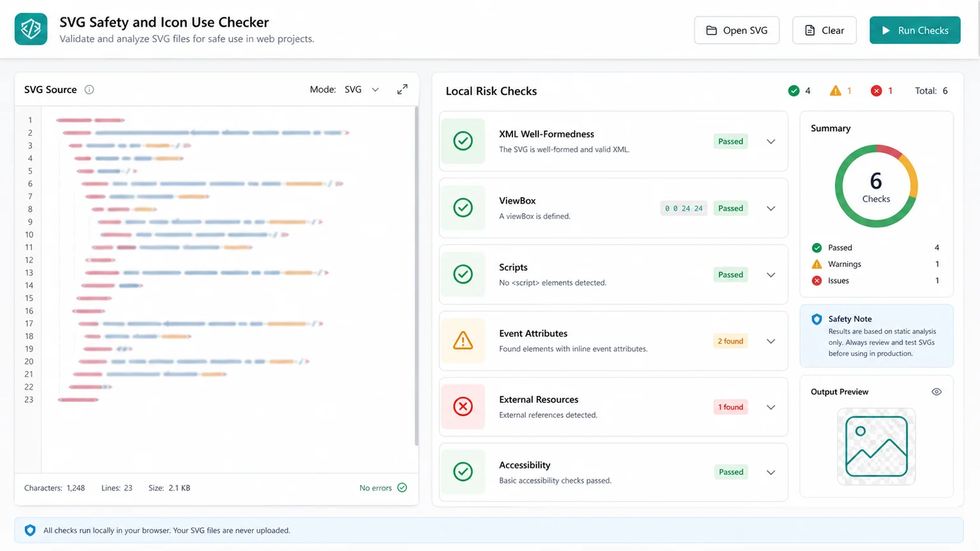
Task: Click the Characters: 1,248 status text
Action: 54,488
